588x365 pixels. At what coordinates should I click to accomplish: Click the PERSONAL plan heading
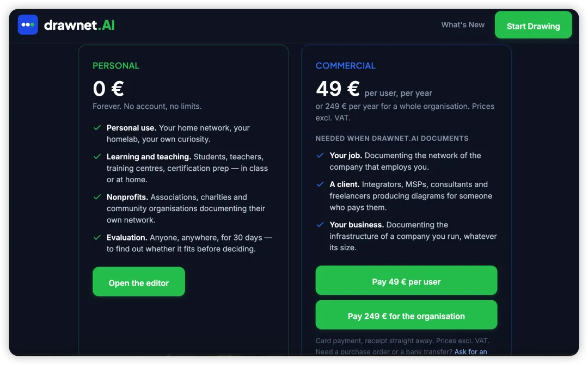click(x=116, y=66)
